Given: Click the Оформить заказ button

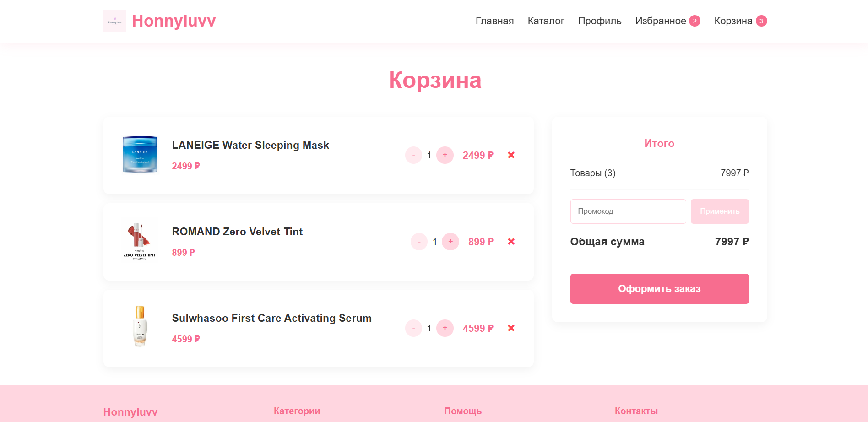Looking at the screenshot, I should (659, 289).
